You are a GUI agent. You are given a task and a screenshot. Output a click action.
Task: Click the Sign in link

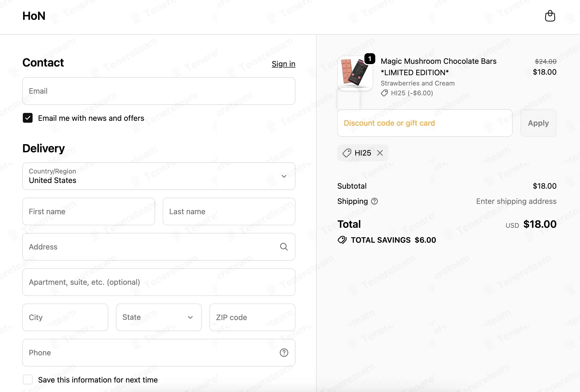(283, 64)
